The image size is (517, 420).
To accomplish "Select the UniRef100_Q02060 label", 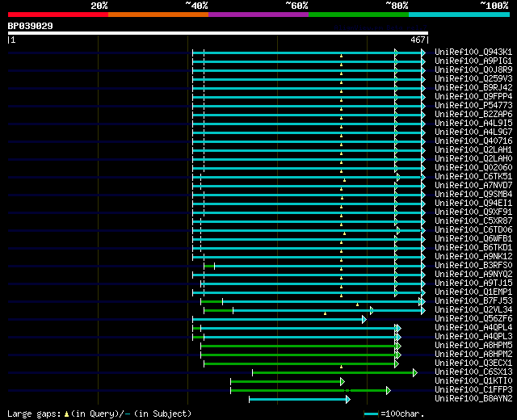I will (473, 168).
